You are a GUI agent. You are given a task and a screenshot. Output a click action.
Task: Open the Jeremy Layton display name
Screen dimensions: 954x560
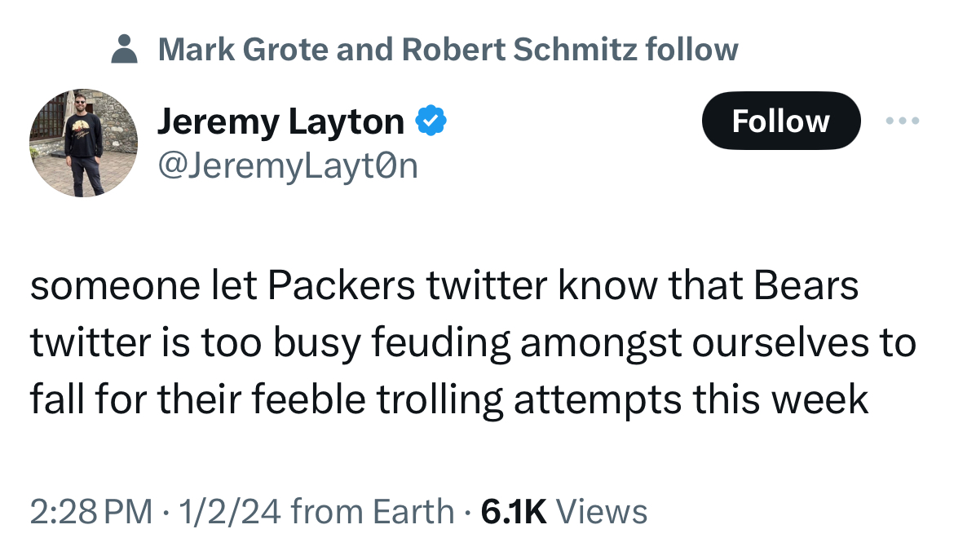click(280, 121)
